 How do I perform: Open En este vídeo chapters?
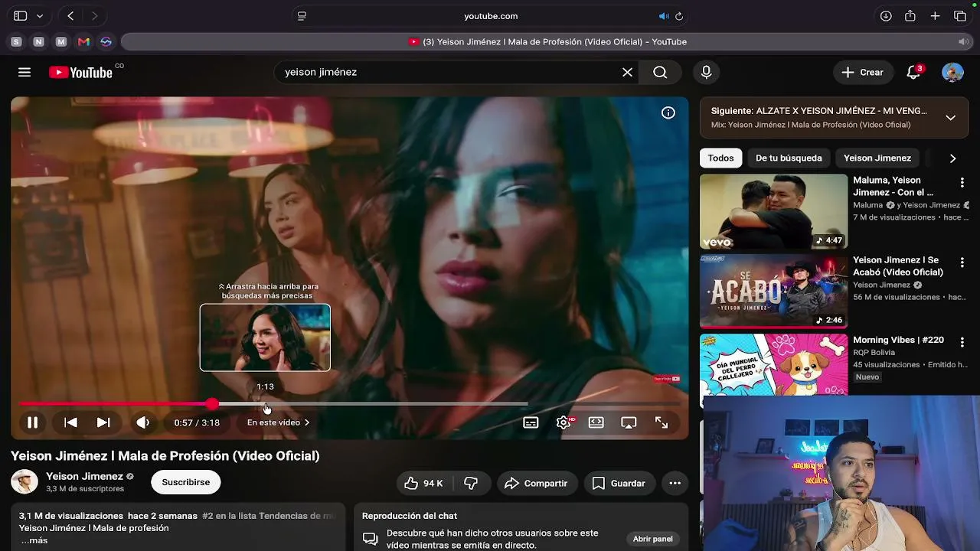(278, 422)
